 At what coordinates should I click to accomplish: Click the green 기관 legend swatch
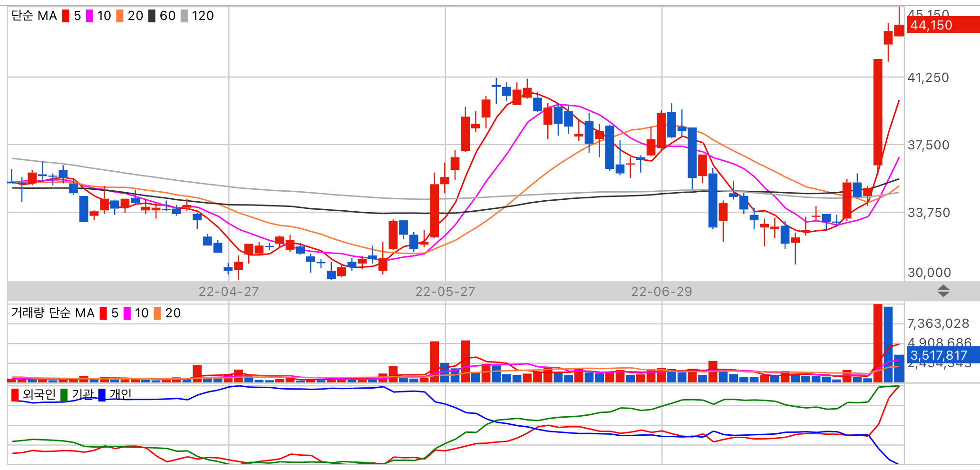(x=64, y=395)
